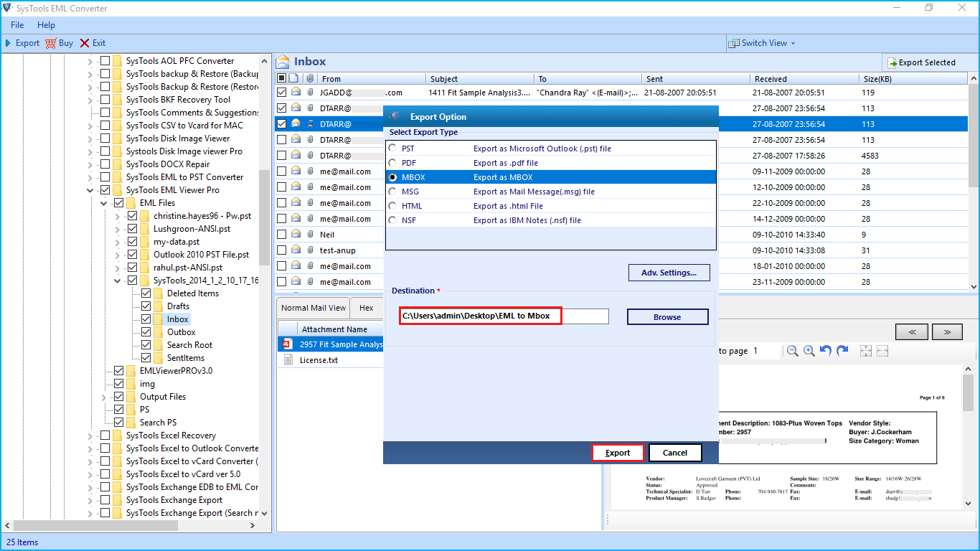980x551 pixels.
Task: Click the Export Selected green arrow icon
Action: tap(892, 62)
